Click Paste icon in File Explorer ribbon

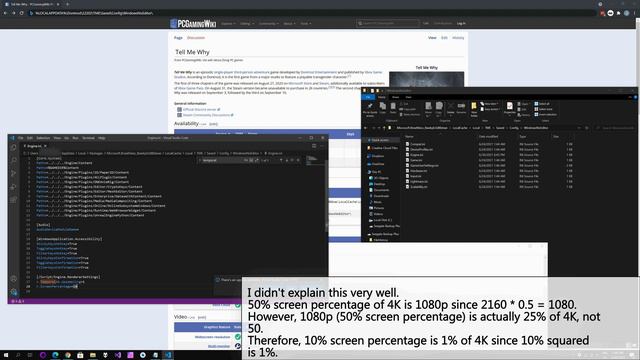[393, 108]
